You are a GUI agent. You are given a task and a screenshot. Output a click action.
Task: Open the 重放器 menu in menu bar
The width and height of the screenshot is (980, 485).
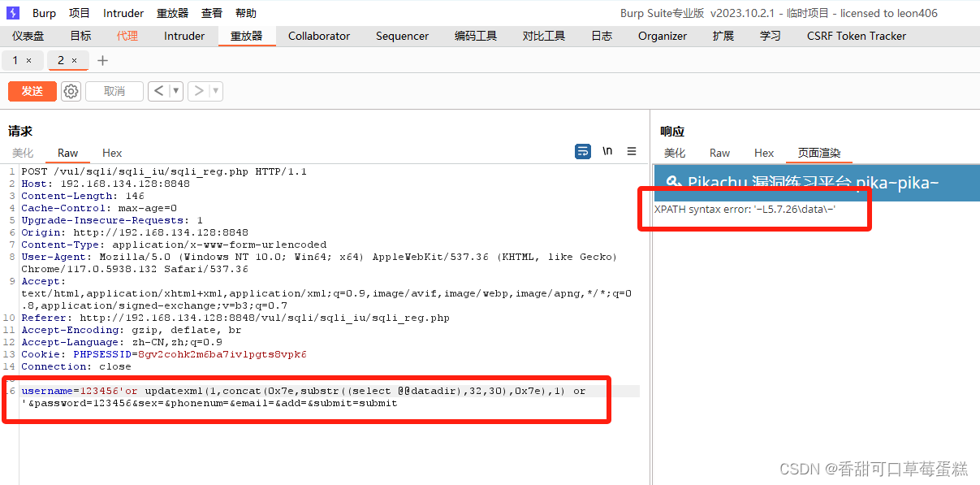tap(172, 13)
